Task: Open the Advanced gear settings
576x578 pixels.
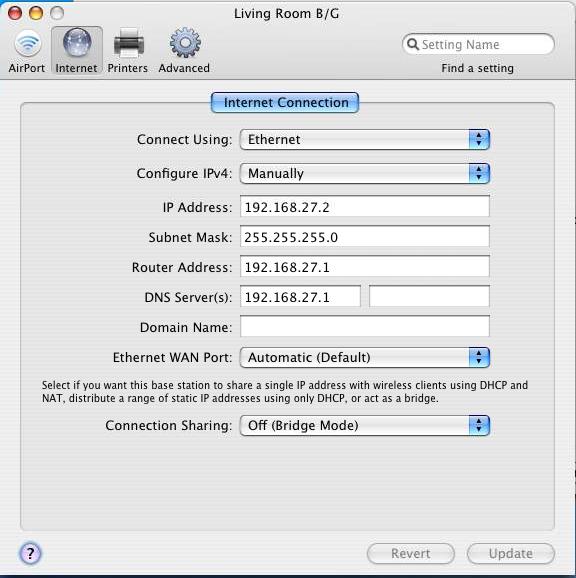Action: (185, 51)
